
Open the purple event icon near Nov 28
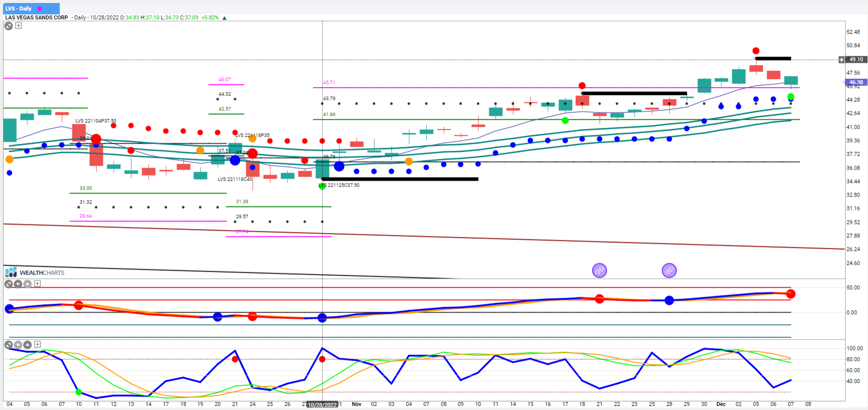pyautogui.click(x=669, y=271)
